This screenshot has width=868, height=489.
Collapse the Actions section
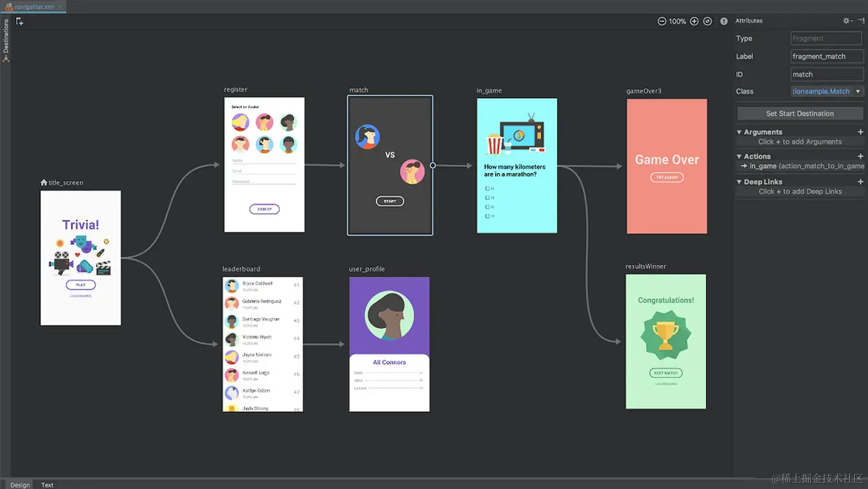(x=739, y=156)
